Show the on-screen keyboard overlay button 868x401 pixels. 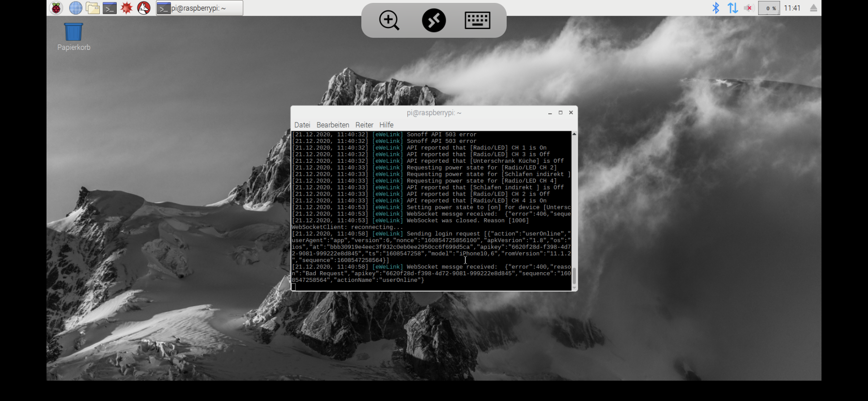tap(478, 21)
